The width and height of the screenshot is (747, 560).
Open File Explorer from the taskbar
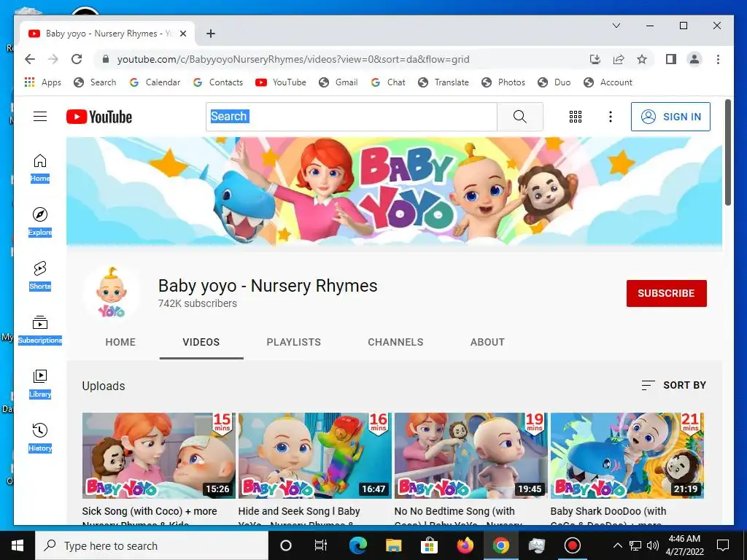click(393, 545)
